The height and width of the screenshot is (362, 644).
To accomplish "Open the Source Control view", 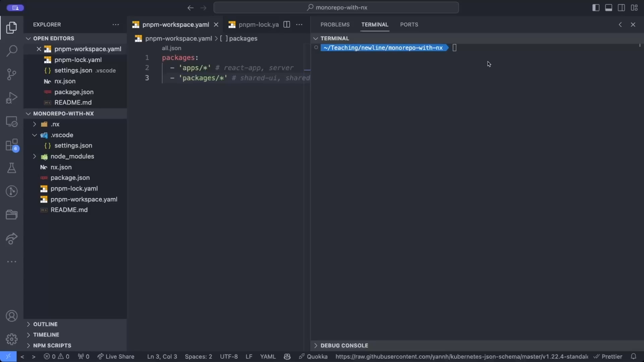I will tap(12, 74).
